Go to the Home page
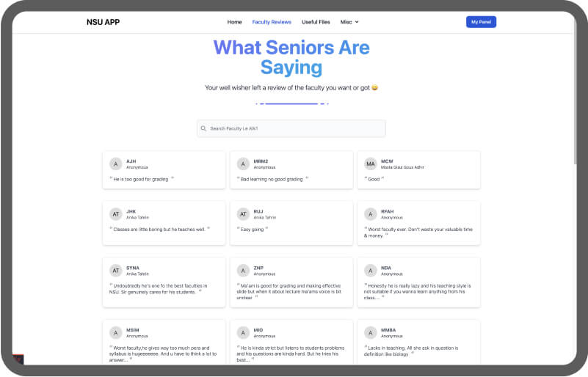The image size is (588, 377). (x=234, y=22)
